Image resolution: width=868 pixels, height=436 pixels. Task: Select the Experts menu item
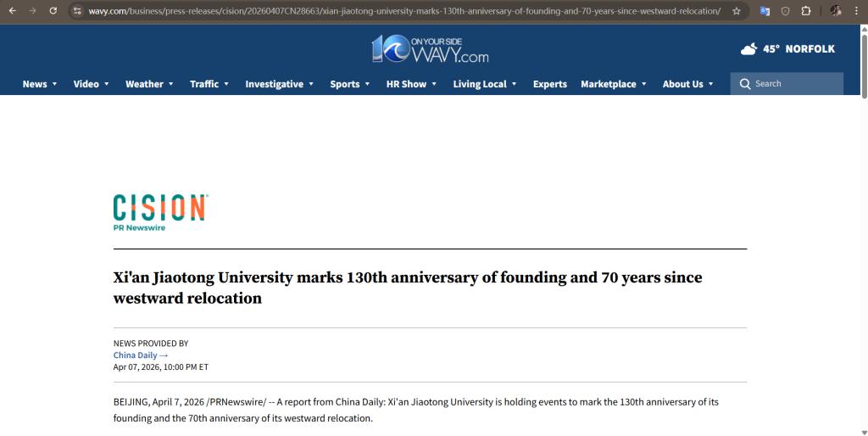pos(549,84)
